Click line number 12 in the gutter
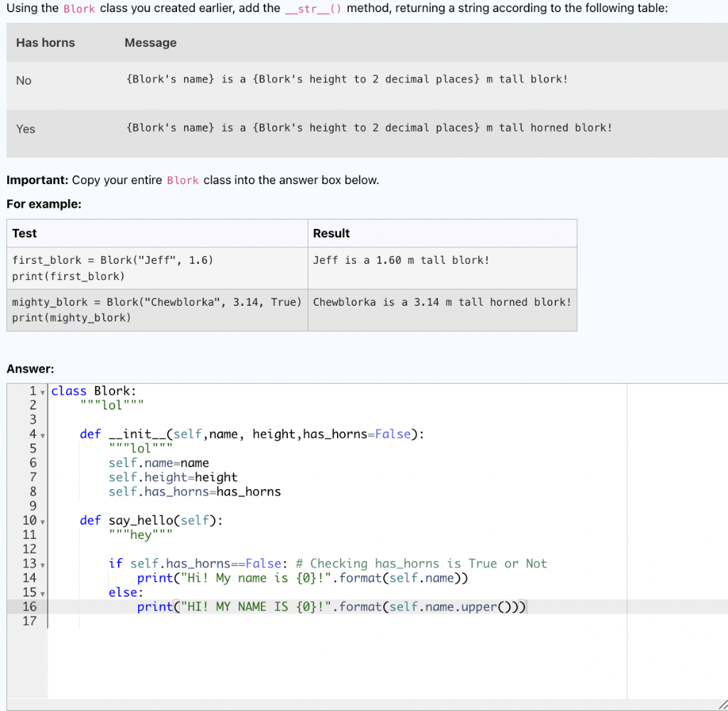Image resolution: width=728 pixels, height=711 pixels. pos(29,550)
